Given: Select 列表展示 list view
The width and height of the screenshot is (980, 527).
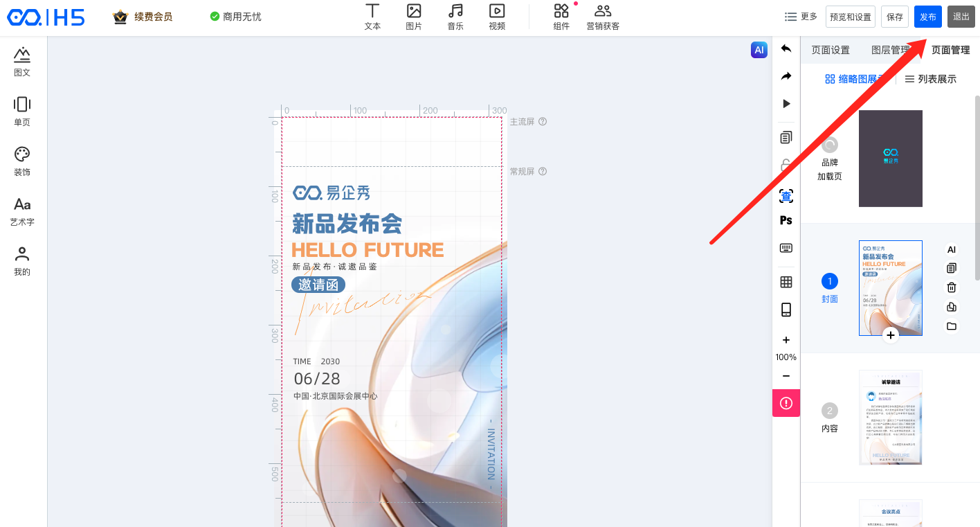Looking at the screenshot, I should tap(930, 79).
